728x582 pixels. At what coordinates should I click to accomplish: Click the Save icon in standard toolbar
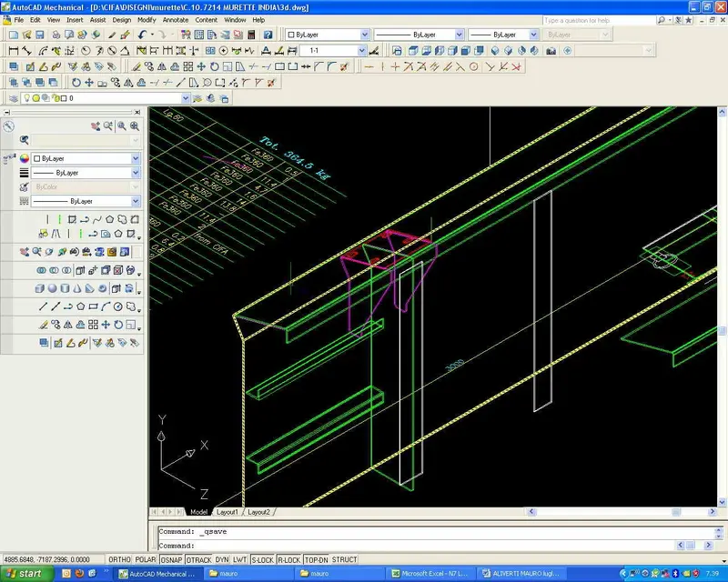tap(40, 35)
